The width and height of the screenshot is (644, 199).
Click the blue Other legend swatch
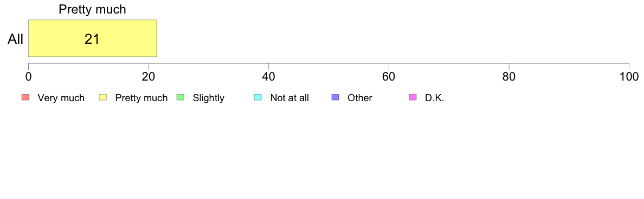[x=335, y=97]
